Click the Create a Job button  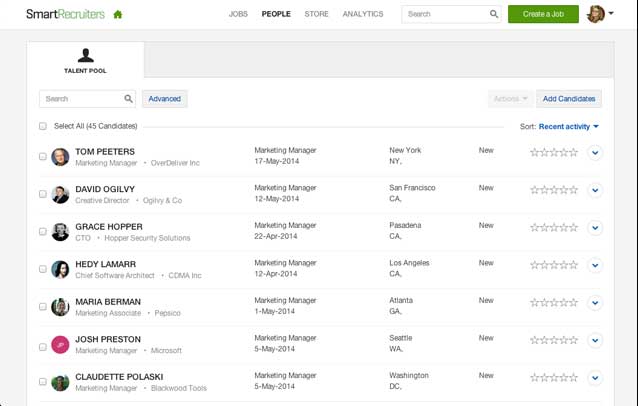[x=543, y=14]
